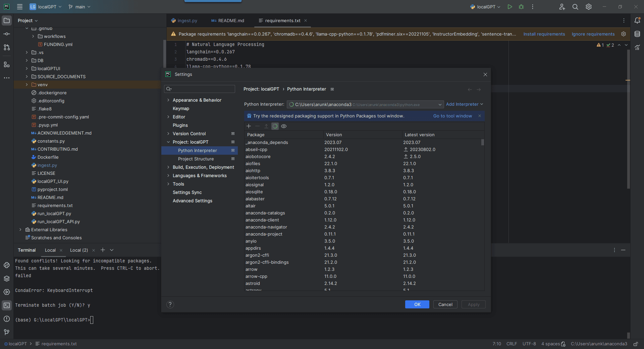
Task: Open Code With Me user icon
Action: click(x=562, y=7)
